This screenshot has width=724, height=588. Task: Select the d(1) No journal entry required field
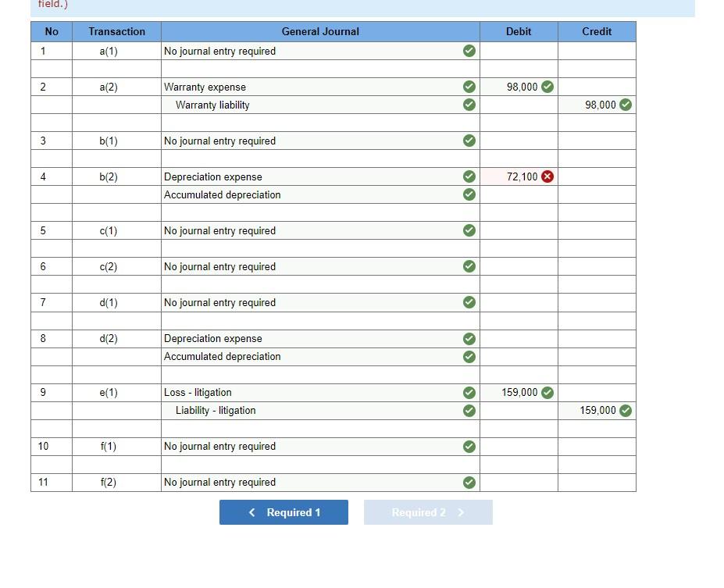pos(320,302)
